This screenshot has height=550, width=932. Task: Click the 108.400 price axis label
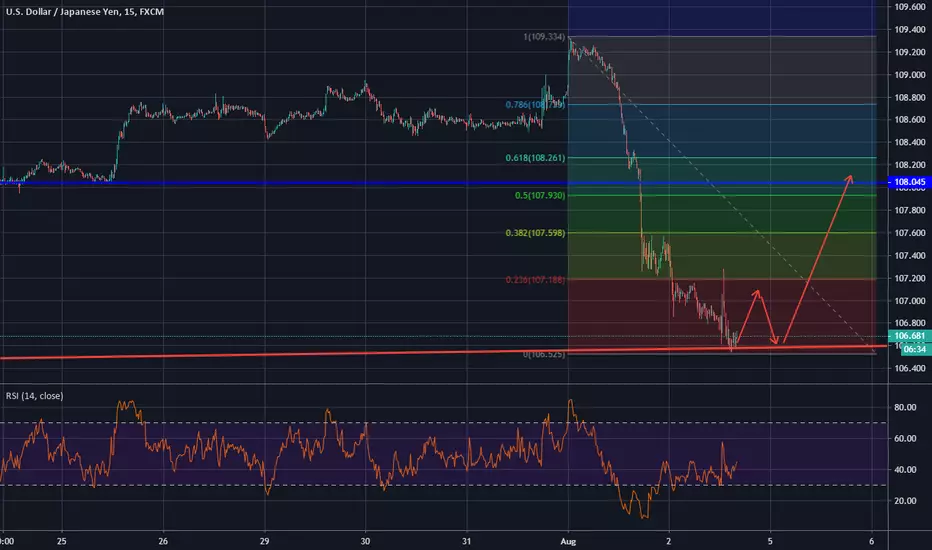click(909, 142)
